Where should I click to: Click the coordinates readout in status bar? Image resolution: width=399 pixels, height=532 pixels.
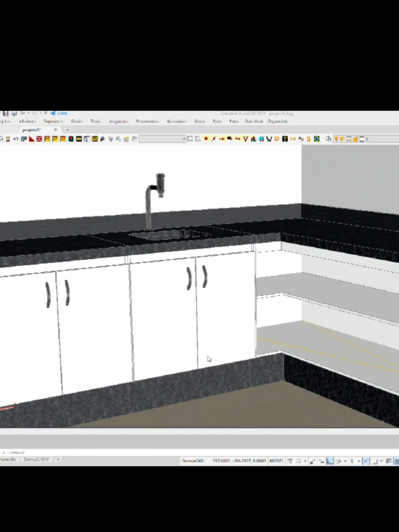(239, 461)
